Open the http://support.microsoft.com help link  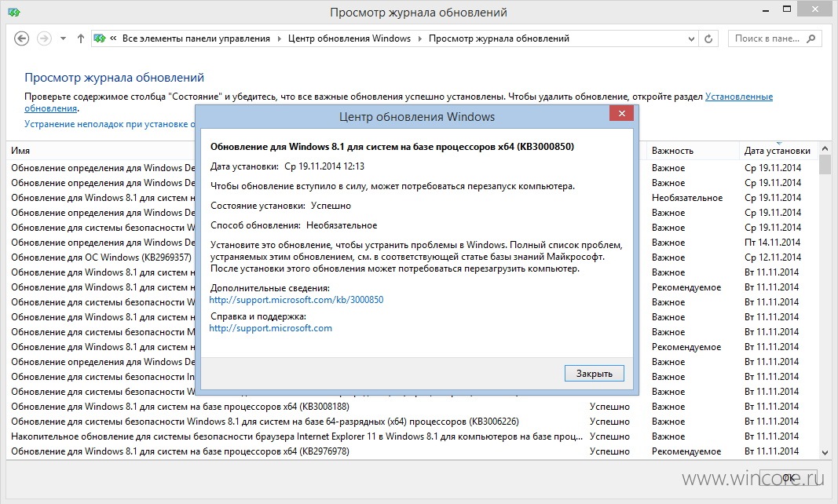(270, 328)
